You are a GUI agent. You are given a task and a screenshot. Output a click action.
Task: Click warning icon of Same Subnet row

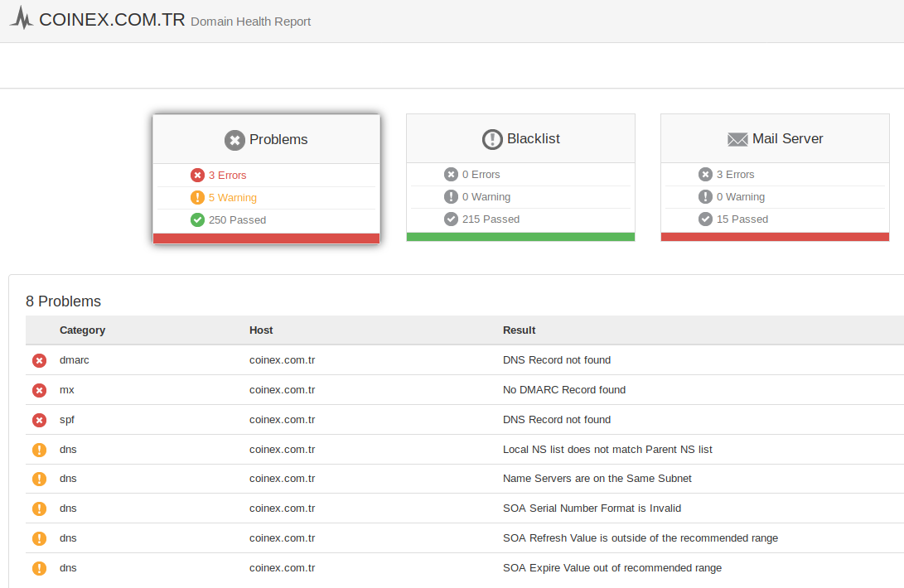click(39, 479)
